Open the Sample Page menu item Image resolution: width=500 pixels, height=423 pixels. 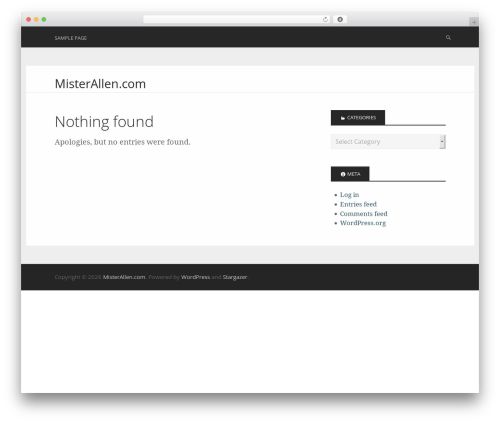[71, 38]
